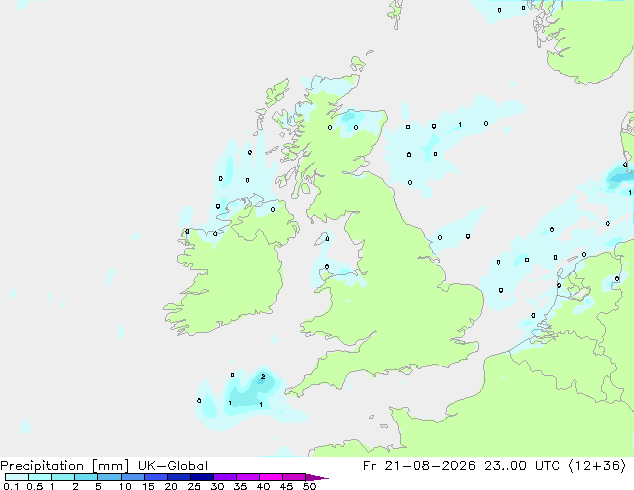Select the 15 mm legend color swatch
The image size is (634, 490).
tap(155, 477)
